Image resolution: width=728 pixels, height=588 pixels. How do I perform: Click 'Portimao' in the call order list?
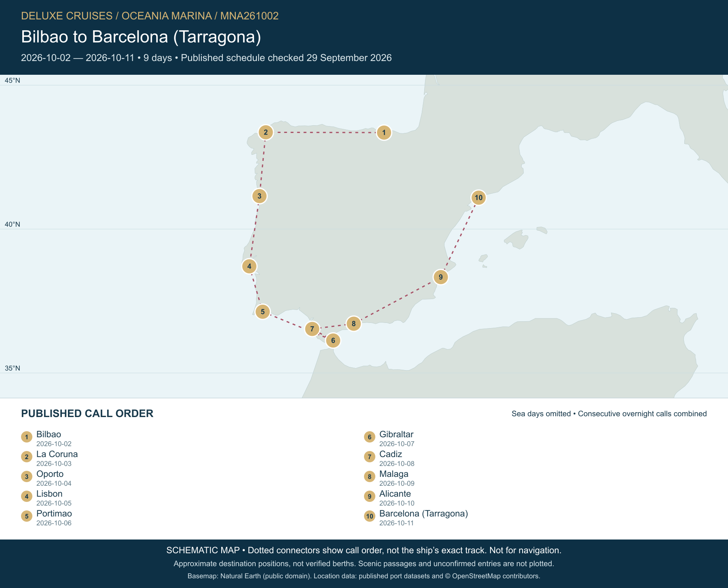point(54,514)
